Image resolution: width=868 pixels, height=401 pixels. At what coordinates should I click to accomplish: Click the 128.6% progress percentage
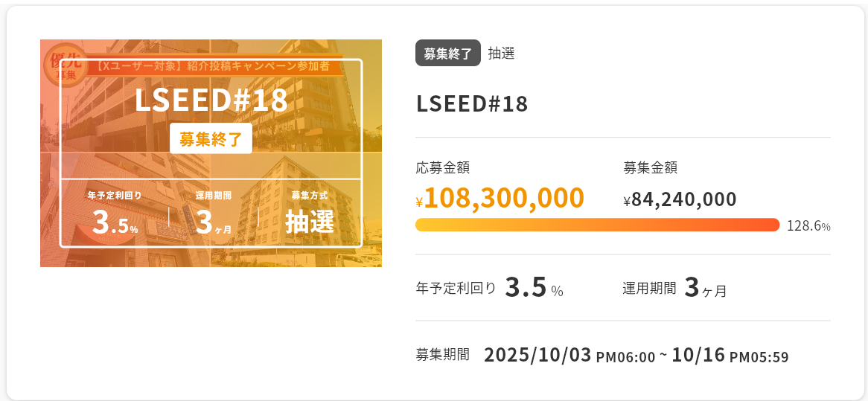[808, 226]
